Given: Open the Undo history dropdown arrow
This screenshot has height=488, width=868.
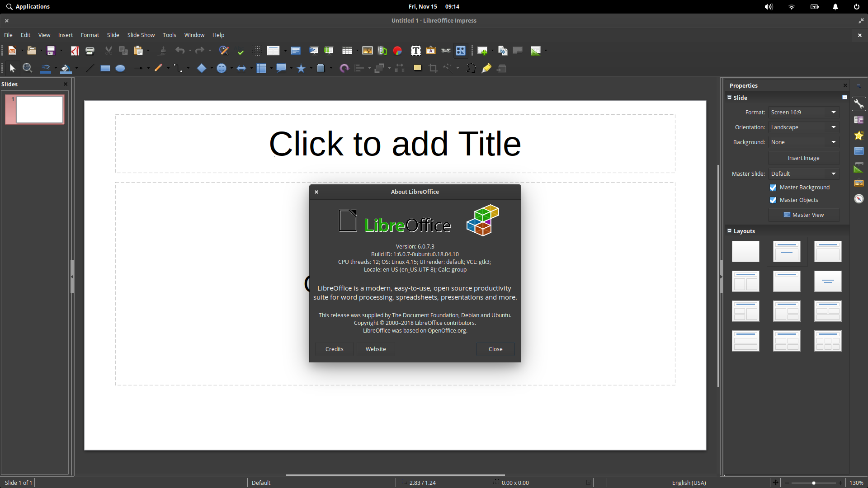Looking at the screenshot, I should coord(190,51).
